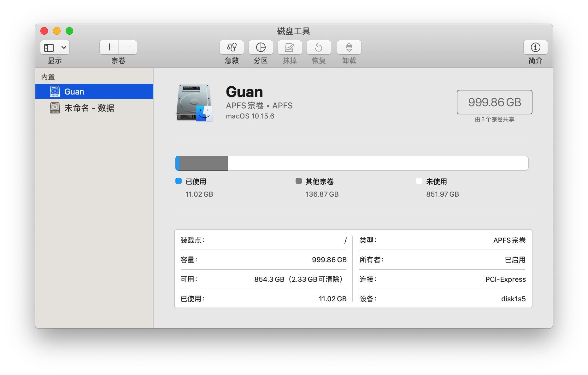
Task: Expand the 显示 view dropdown chevron
Action: pos(64,48)
